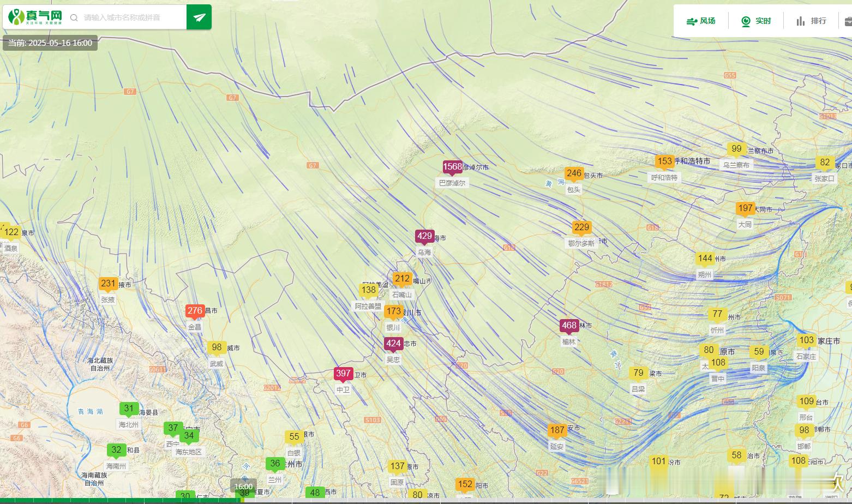Image resolution: width=852 pixels, height=504 pixels.
Task: Select the 187 marker at 延安
Action: click(x=557, y=430)
